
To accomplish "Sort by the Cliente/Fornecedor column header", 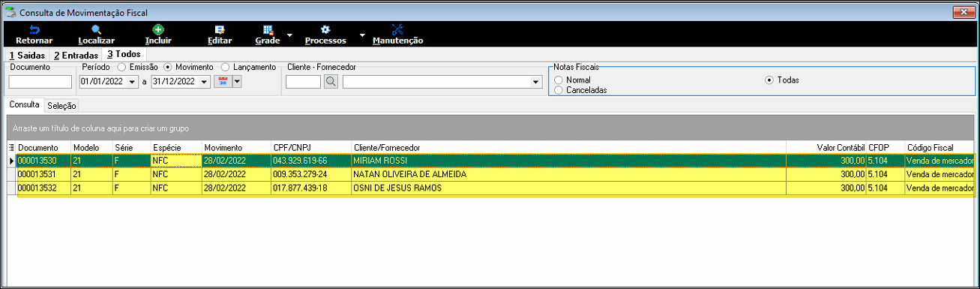I will [568, 147].
